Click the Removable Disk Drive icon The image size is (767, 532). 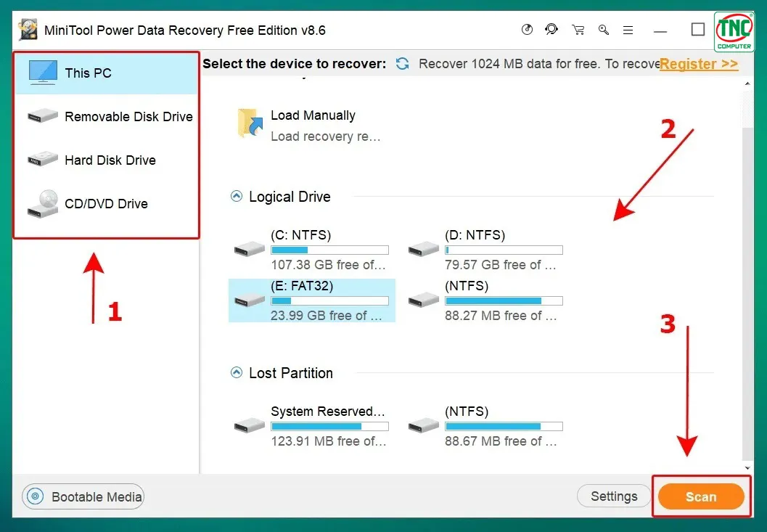coord(43,116)
